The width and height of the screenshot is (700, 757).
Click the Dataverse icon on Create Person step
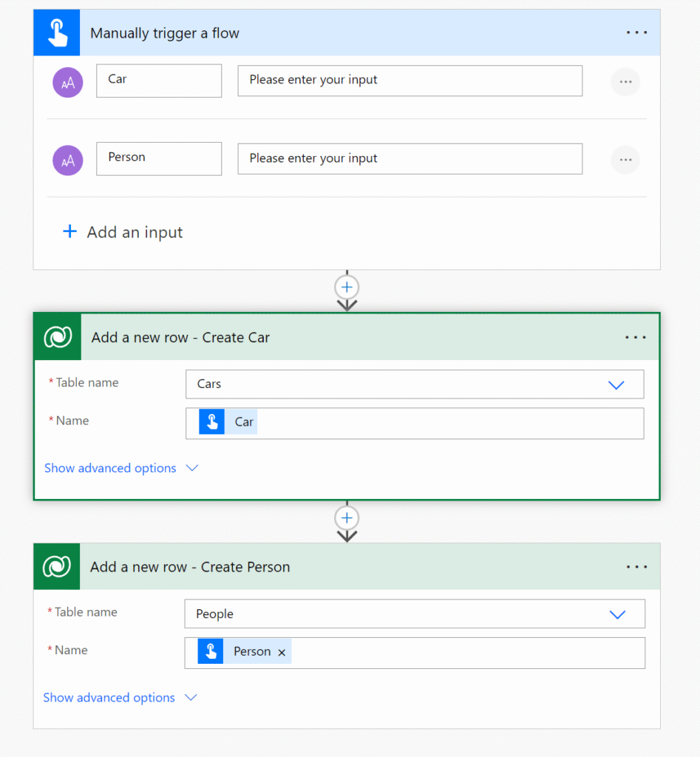click(x=57, y=566)
